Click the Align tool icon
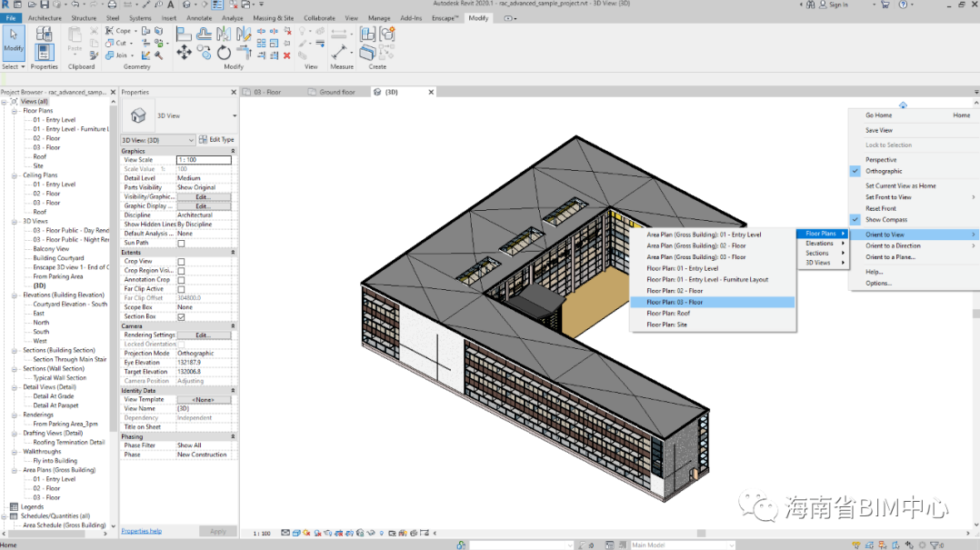Screen dimensions: 980x550 tap(184, 35)
